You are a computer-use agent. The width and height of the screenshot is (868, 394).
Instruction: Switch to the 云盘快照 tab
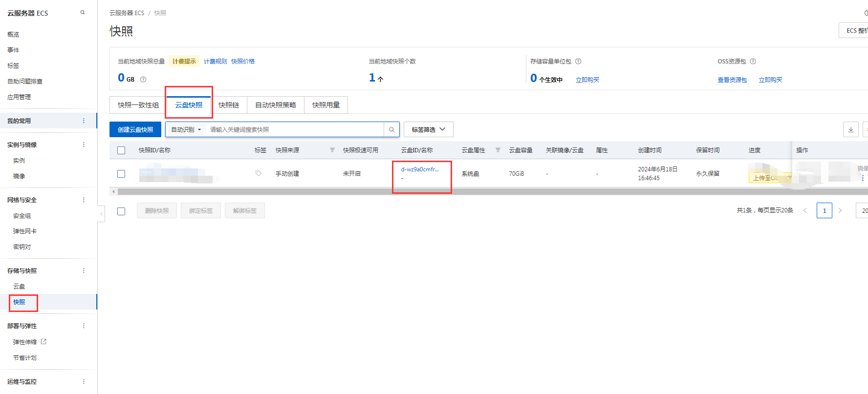click(189, 105)
